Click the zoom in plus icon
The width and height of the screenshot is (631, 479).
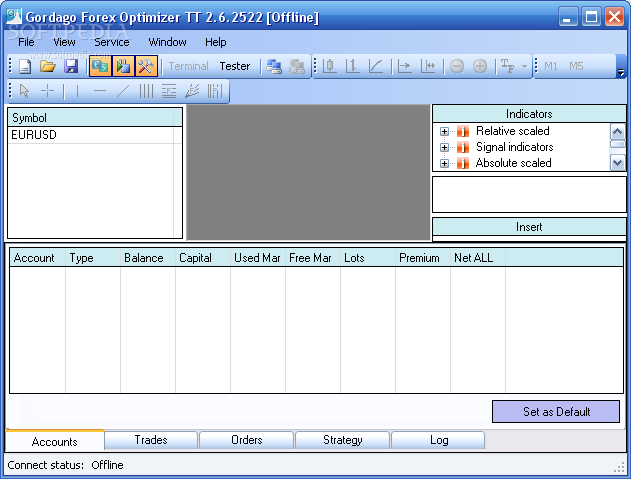[x=480, y=66]
